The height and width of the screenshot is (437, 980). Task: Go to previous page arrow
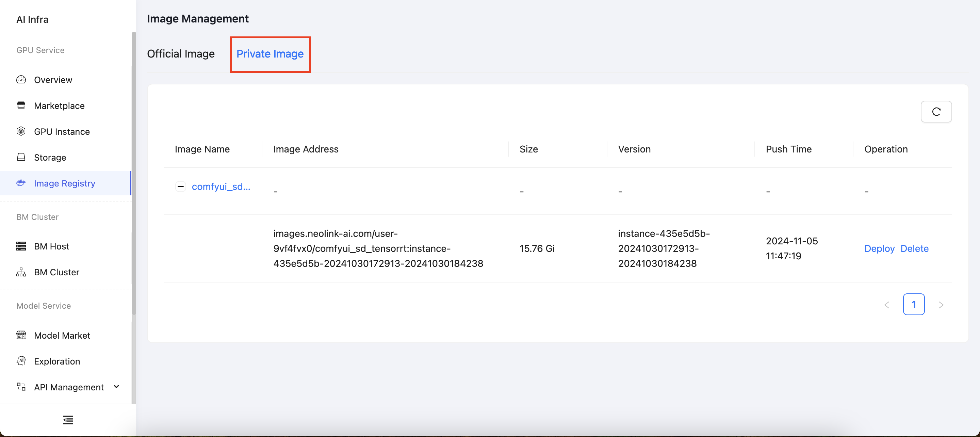point(887,305)
